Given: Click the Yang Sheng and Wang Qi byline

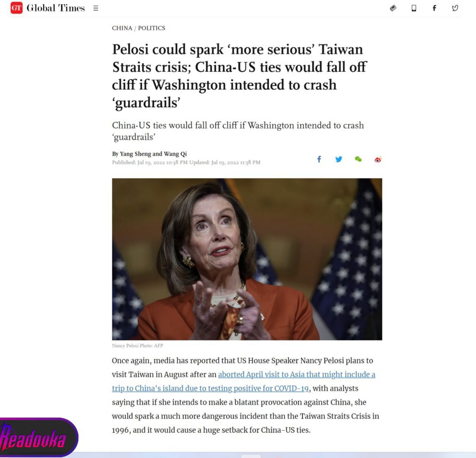Looking at the screenshot, I should coord(149,154).
